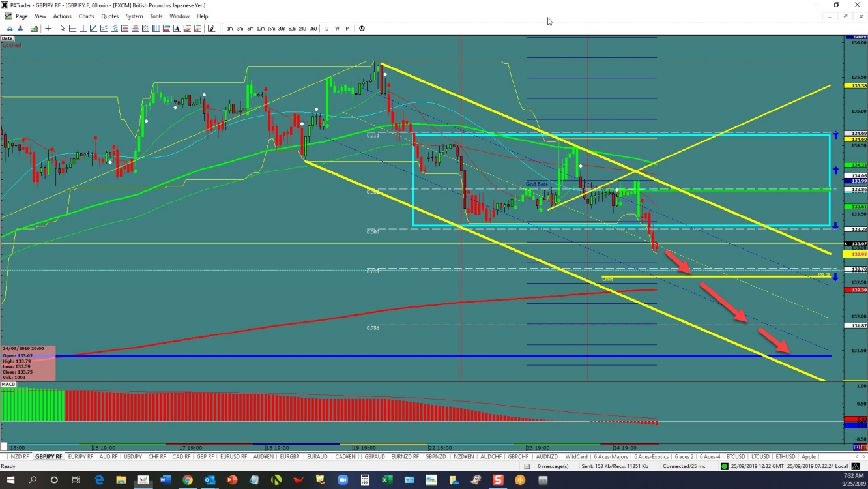Switch chart to Monthly 'M' timeframe
868x489 pixels.
pyautogui.click(x=347, y=29)
